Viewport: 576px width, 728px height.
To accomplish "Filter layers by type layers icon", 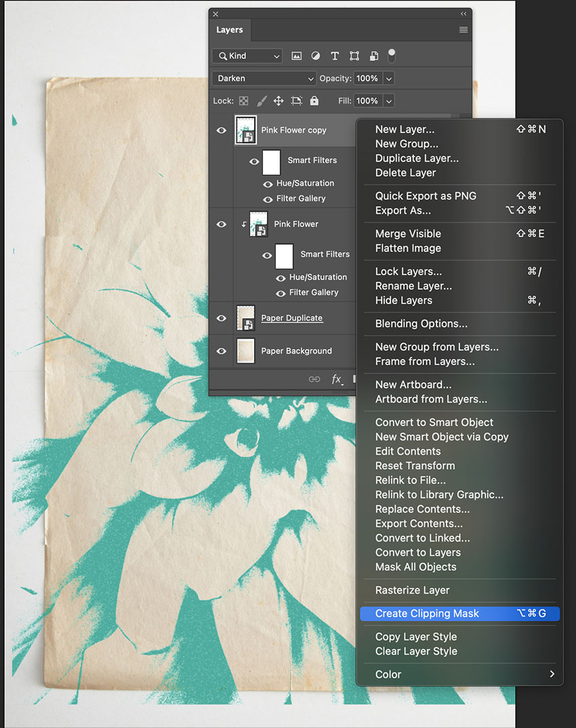I will point(335,56).
